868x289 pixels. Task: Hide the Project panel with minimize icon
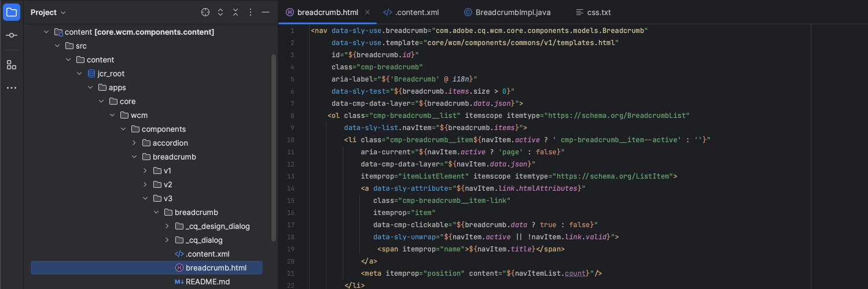coord(266,12)
